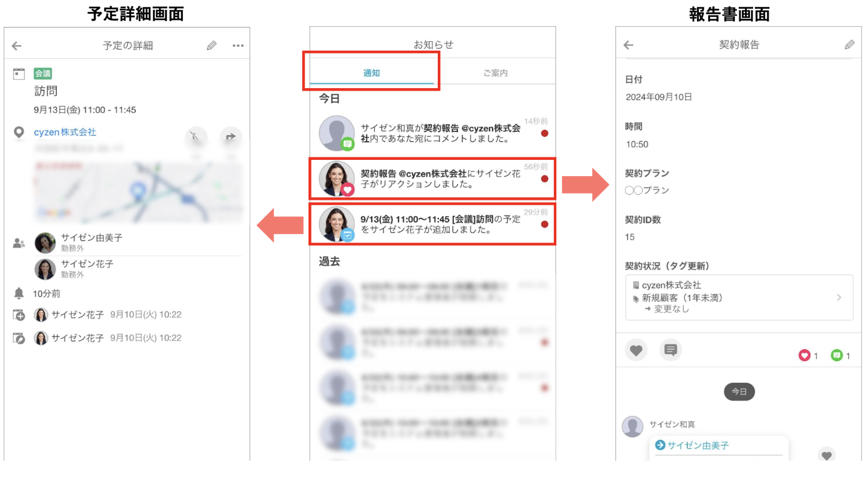
Task: Click the bell reminder icon
Action: (19, 294)
